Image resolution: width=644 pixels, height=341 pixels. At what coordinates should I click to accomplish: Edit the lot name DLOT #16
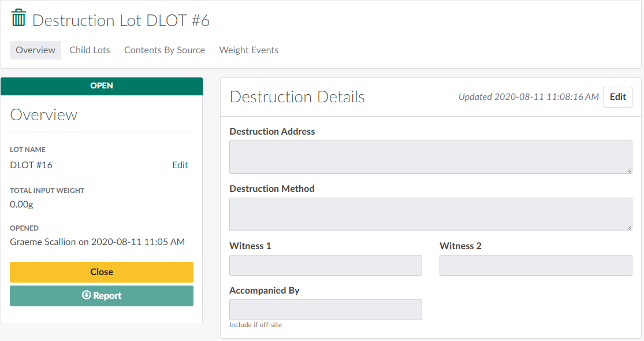click(x=180, y=165)
